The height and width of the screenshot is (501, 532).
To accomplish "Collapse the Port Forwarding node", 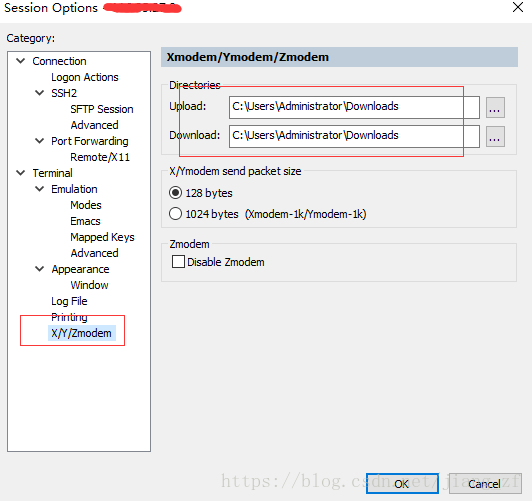I will pyautogui.click(x=40, y=141).
